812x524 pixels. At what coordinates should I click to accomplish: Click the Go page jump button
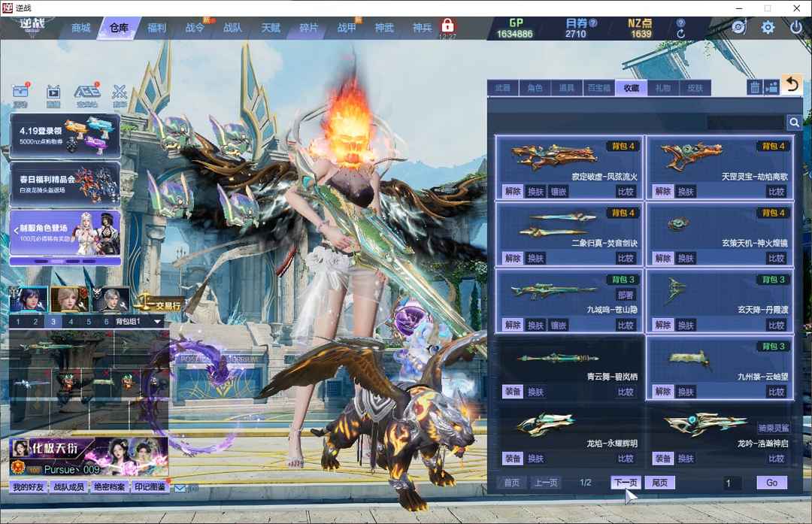coord(771,483)
